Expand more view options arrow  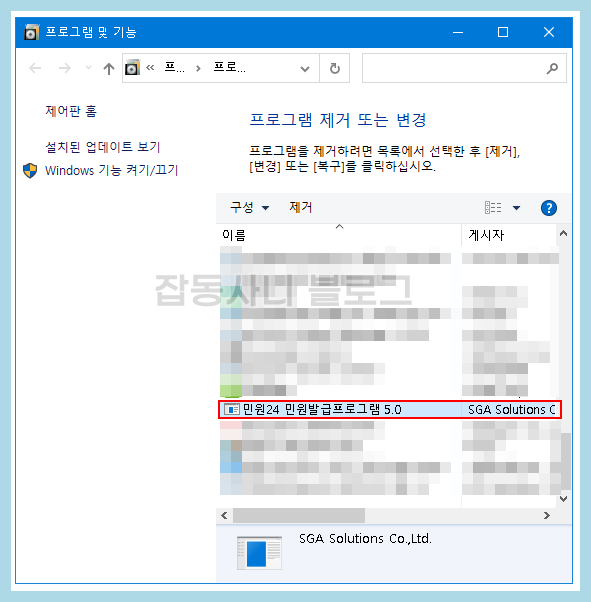517,208
